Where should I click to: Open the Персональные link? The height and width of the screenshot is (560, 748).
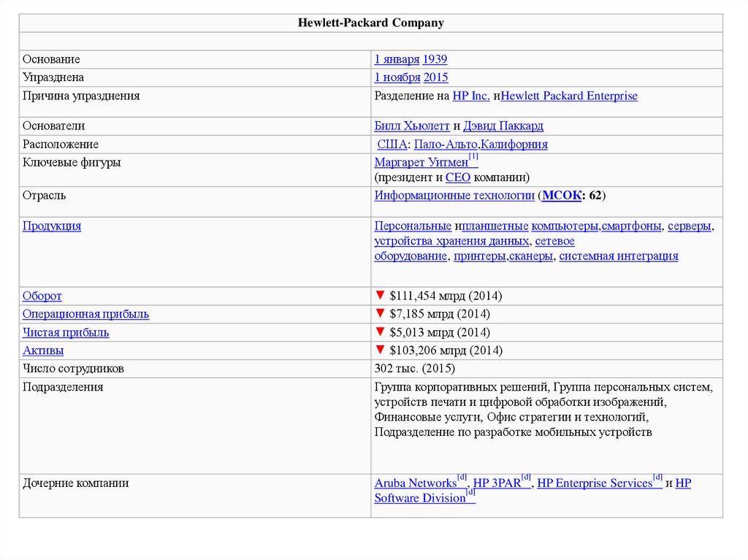click(x=413, y=226)
